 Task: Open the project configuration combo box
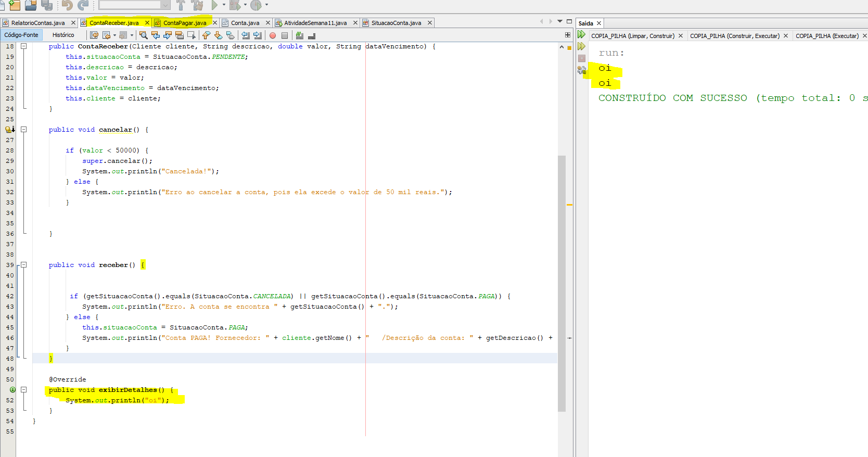point(135,5)
